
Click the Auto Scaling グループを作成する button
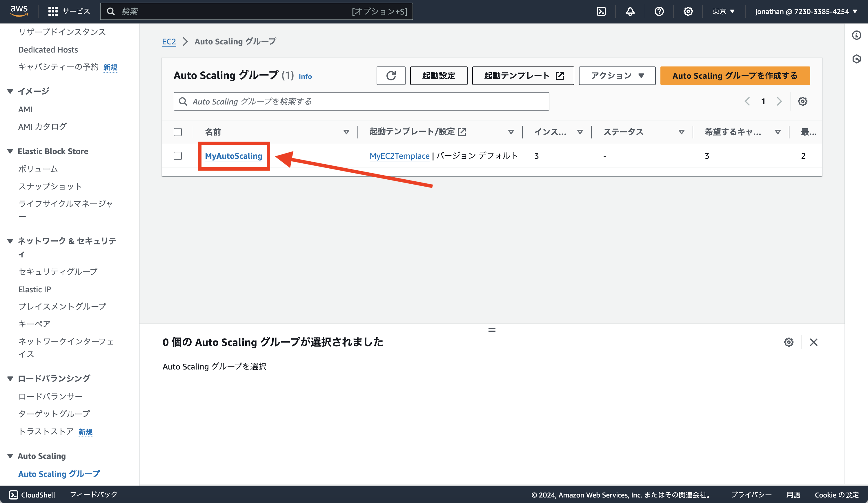click(734, 75)
